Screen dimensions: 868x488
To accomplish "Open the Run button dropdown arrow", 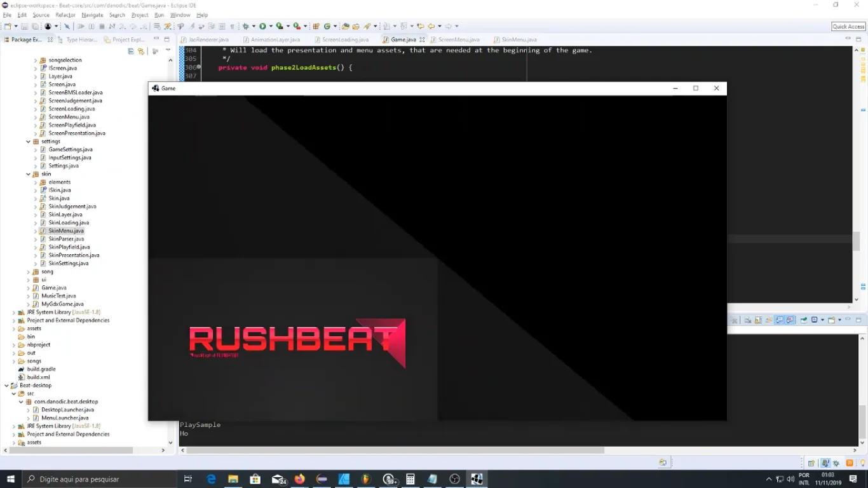I will click(x=271, y=26).
